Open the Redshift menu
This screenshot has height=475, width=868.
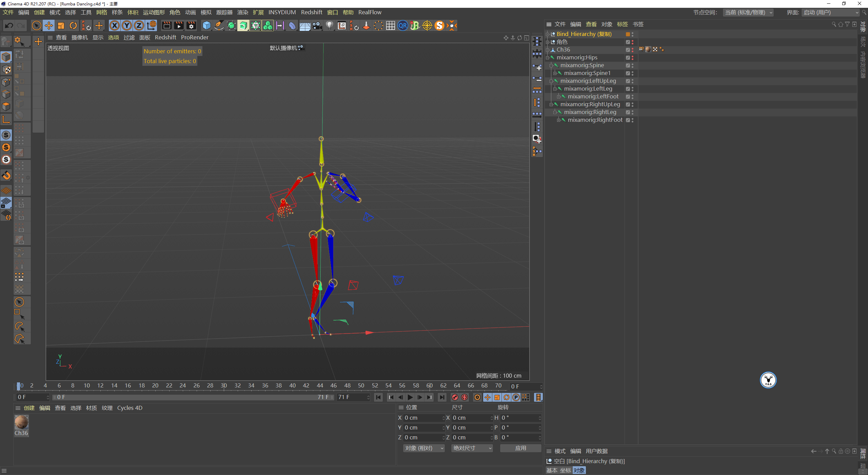[312, 12]
